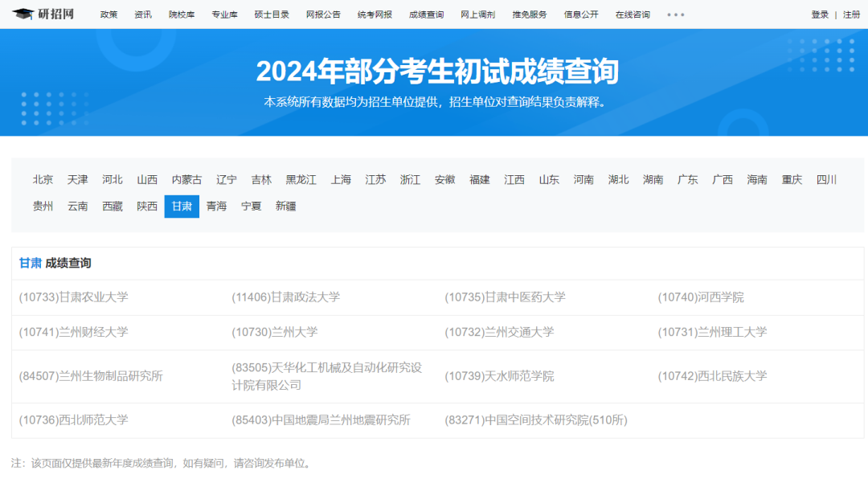Go to 推免服务 in top navigation
This screenshot has width=868, height=483.
pyautogui.click(x=529, y=14)
